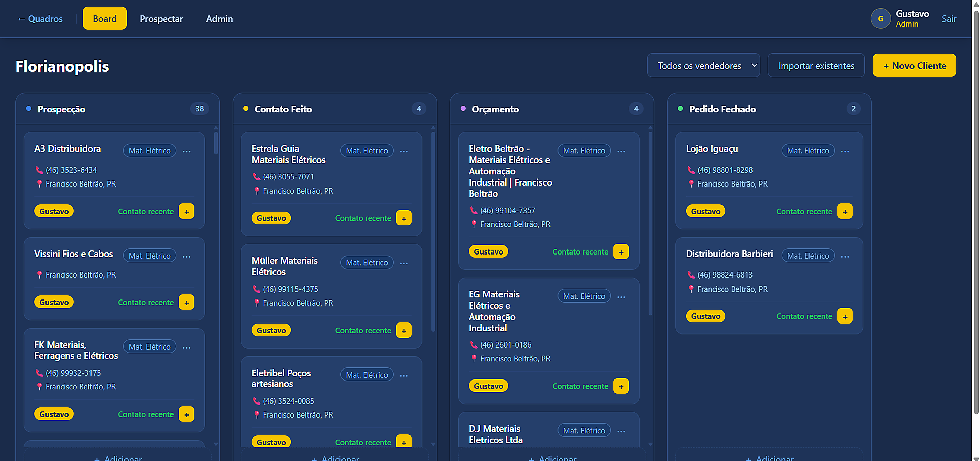The image size is (980, 461).
Task: Click the Florianopolis board title
Action: pos(62,66)
